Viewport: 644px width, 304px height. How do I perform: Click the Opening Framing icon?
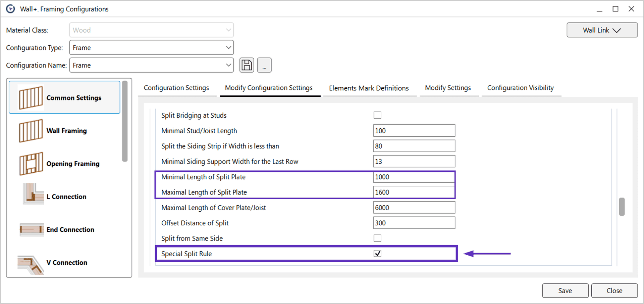pos(31,164)
